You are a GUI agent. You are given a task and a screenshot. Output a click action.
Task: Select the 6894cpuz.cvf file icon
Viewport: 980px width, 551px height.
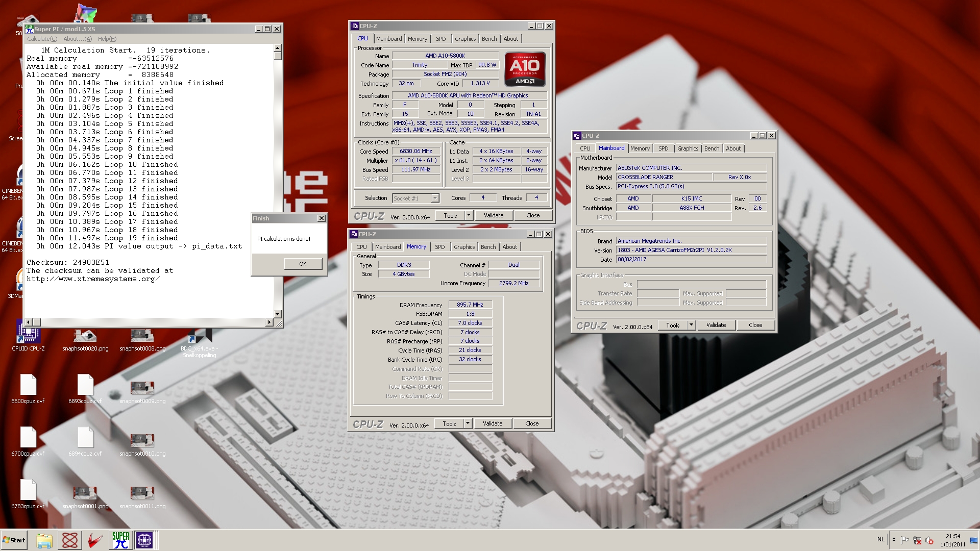[x=85, y=441]
